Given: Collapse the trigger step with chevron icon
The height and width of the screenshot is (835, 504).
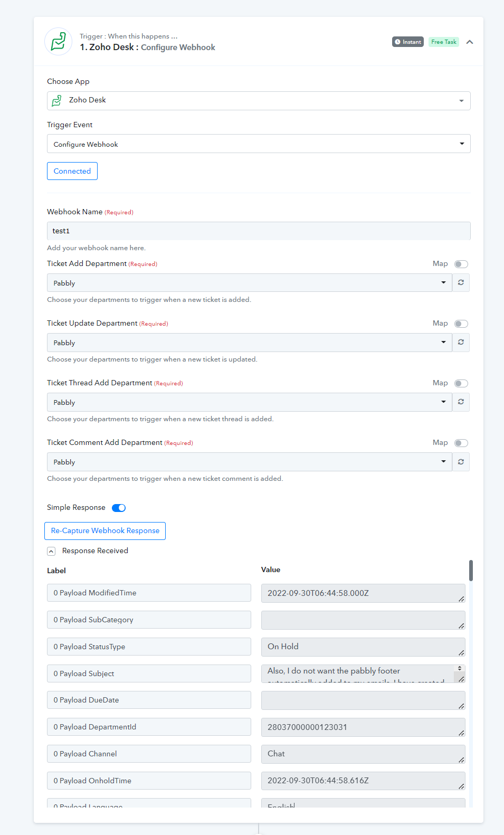Looking at the screenshot, I should click(470, 42).
